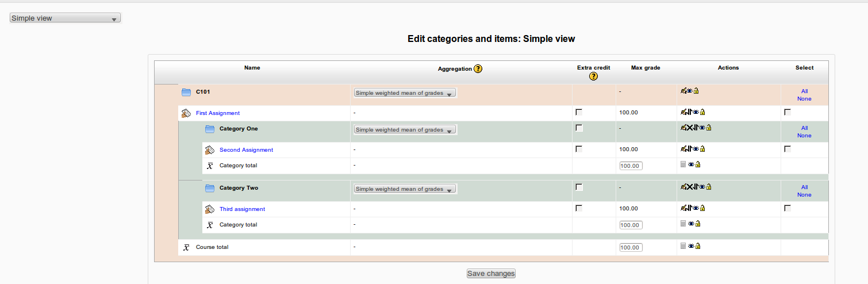The height and width of the screenshot is (284, 868).
Task: Delete Category One using the X icon
Action: [689, 128]
